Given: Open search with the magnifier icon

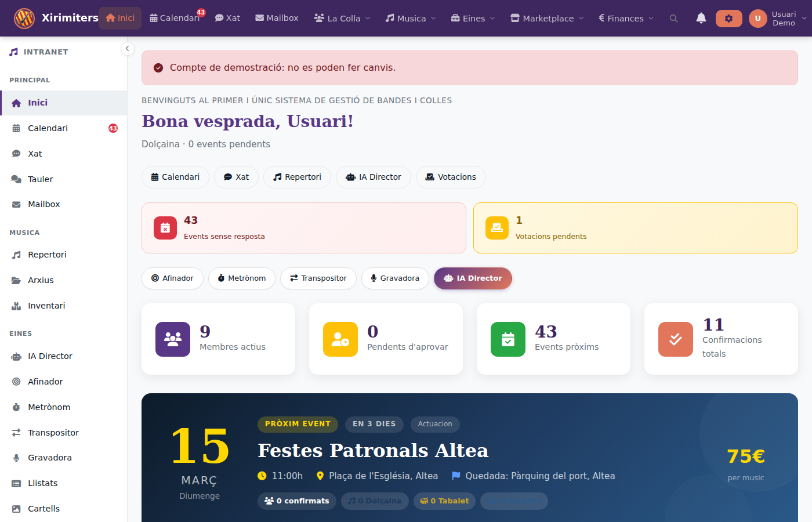Looking at the screenshot, I should [x=673, y=19].
